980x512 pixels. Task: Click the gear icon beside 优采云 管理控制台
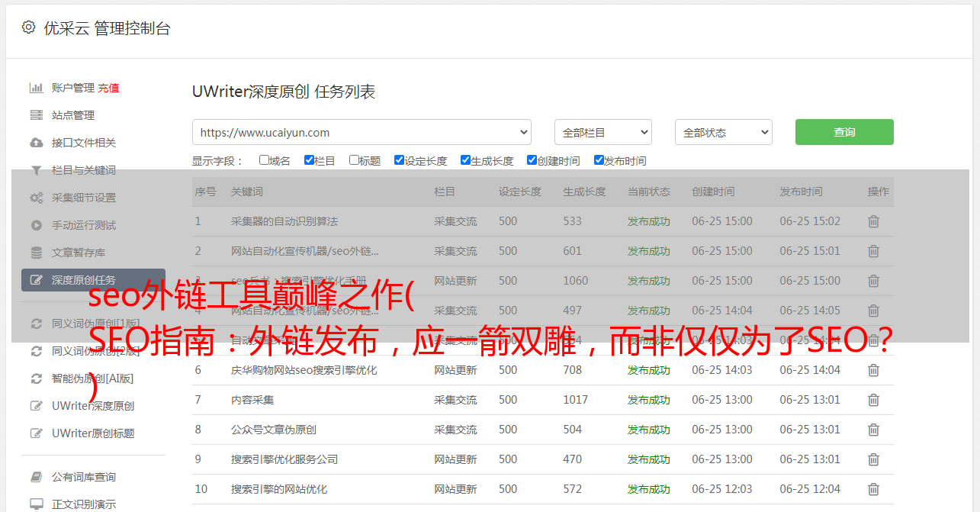click(x=28, y=27)
